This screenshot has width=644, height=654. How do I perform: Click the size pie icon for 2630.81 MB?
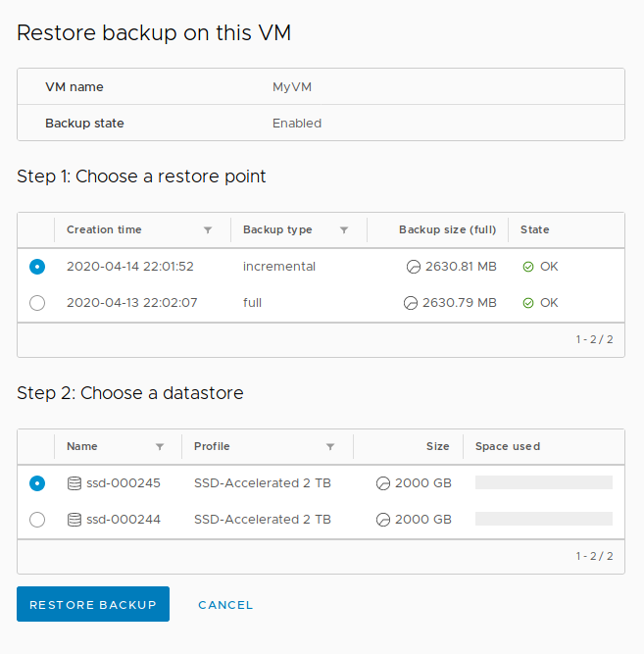pos(414,267)
